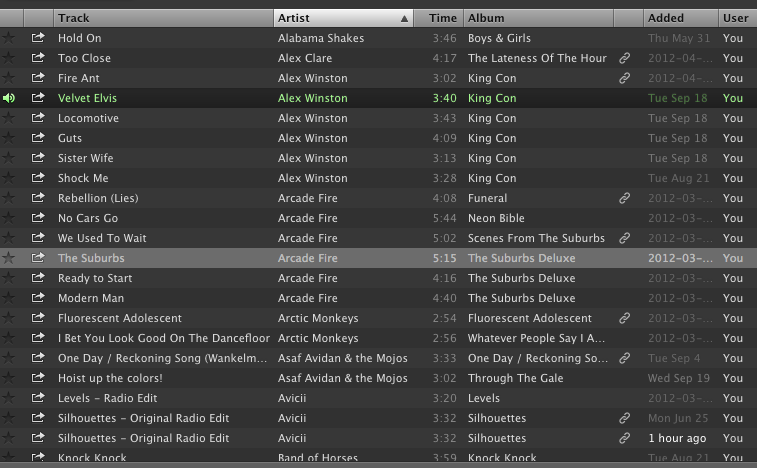Share the track Too Close

38,57
